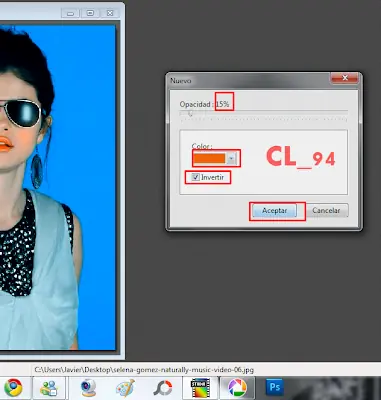This screenshot has height=400, width=381.
Task: Switch to the Picasa taskbar icon
Action: [237, 388]
